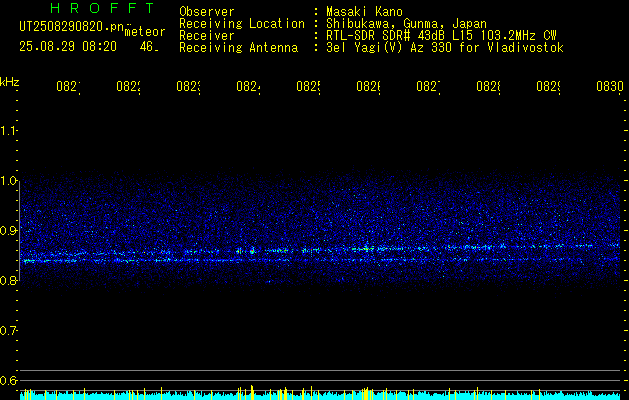Click the 0829 time marker
The image size is (629, 400).
[x=548, y=87]
